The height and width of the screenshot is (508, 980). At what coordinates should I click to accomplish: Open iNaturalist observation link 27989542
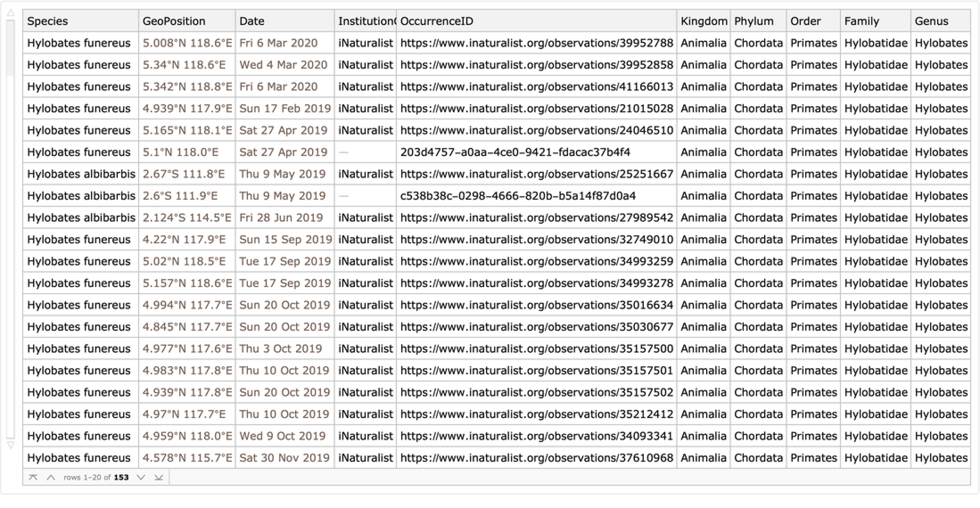pos(537,218)
